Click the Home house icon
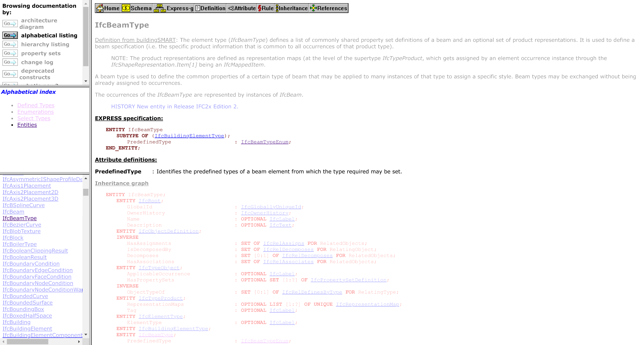 click(100, 8)
